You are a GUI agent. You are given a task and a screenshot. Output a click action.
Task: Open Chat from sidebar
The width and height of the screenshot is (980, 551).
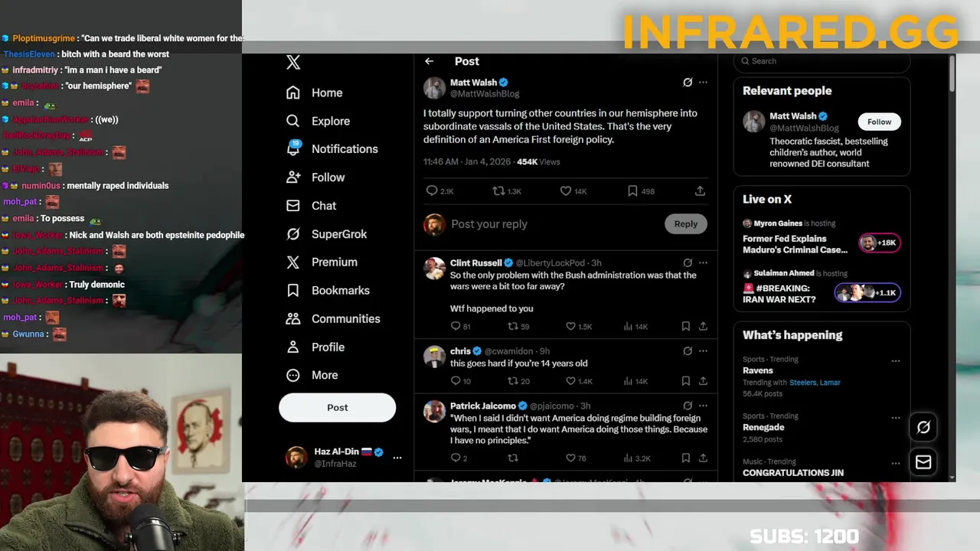311,206
